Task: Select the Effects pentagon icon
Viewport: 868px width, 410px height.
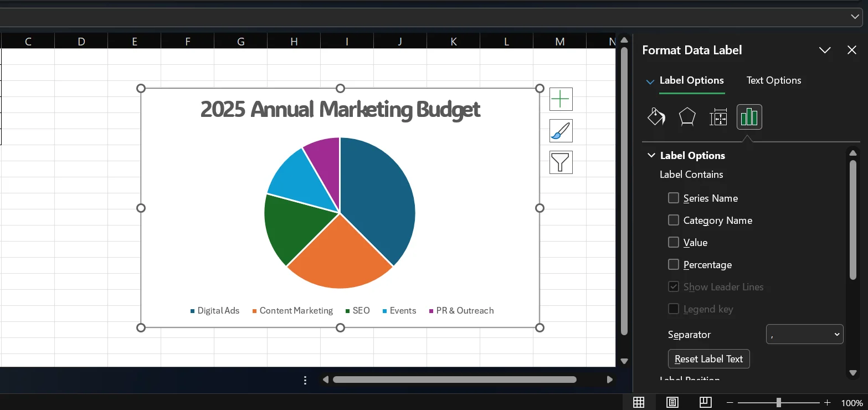Action: pyautogui.click(x=687, y=117)
